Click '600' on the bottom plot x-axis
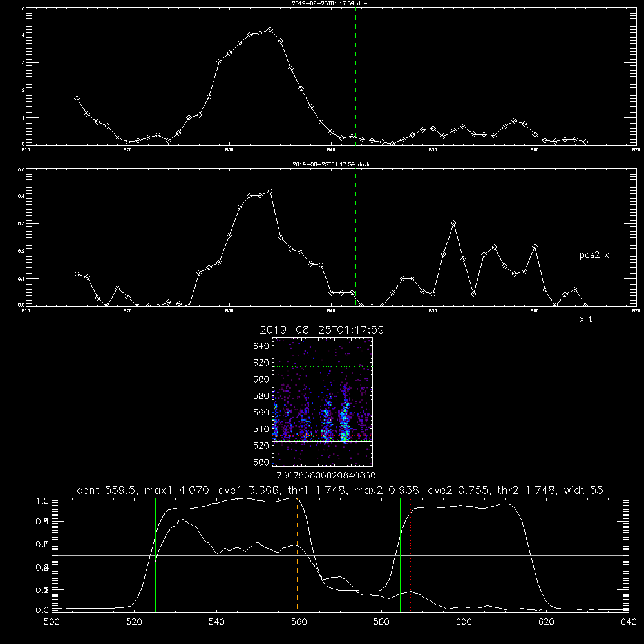This screenshot has height=644, width=644. [464, 622]
